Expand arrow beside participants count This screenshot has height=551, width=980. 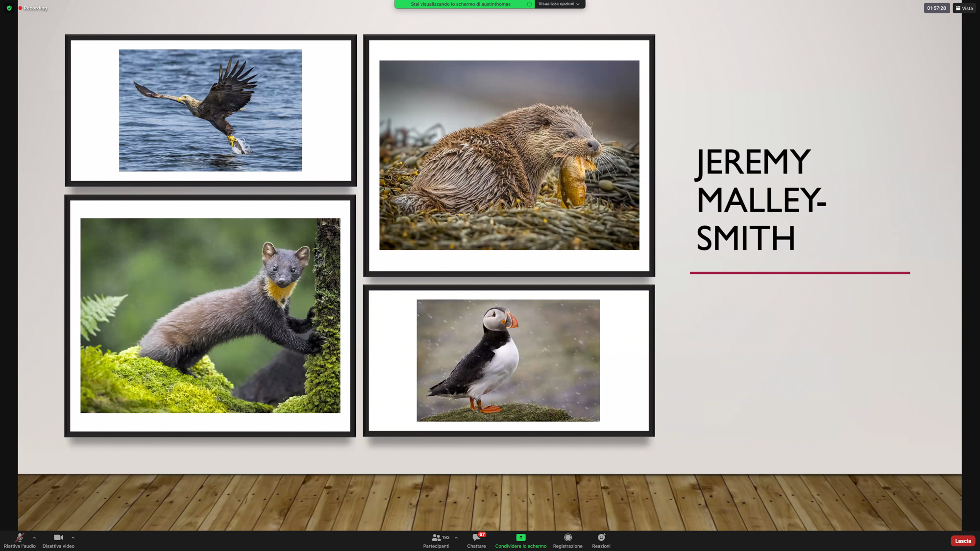point(456,538)
